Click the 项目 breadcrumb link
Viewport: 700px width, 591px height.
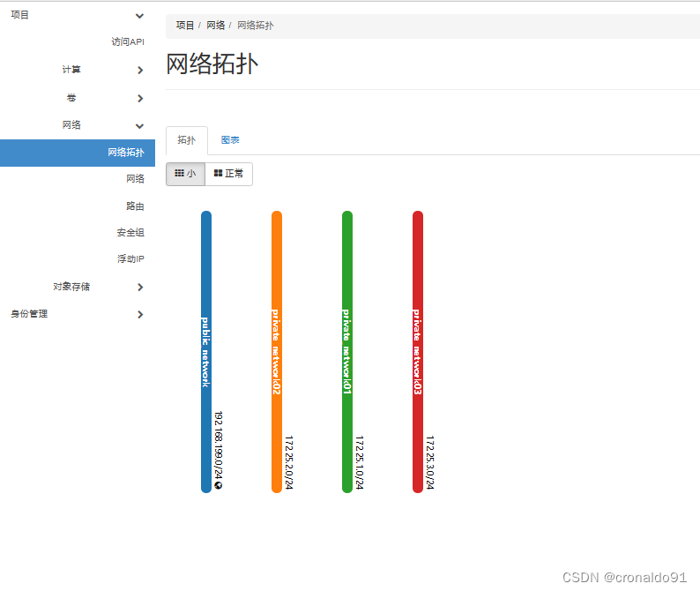(x=185, y=26)
